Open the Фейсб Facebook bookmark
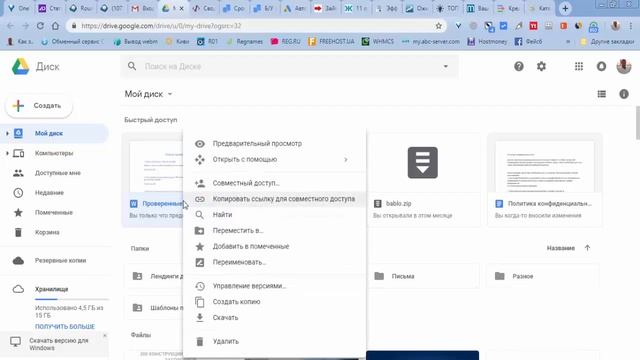Screen dimensions: 640x360 (x=529, y=42)
